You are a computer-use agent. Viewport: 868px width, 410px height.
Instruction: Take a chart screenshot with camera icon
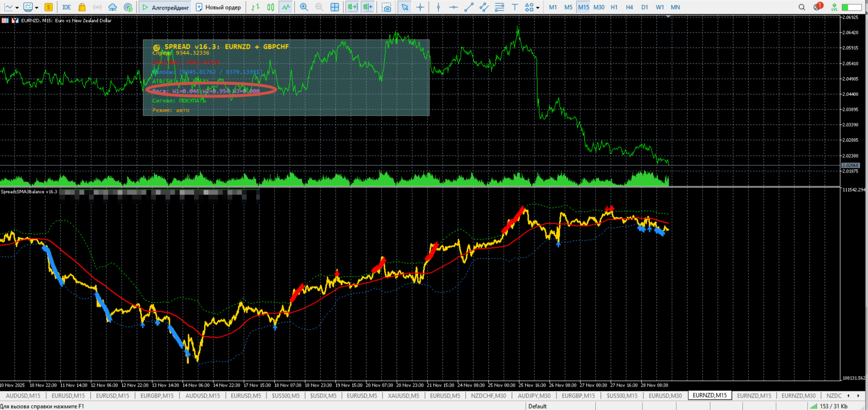[387, 7]
